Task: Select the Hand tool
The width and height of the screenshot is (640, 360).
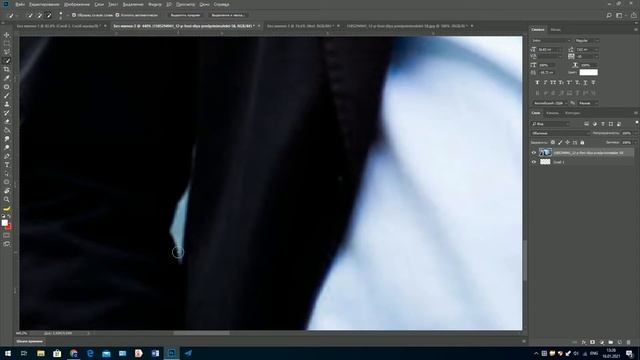Action: point(7,191)
